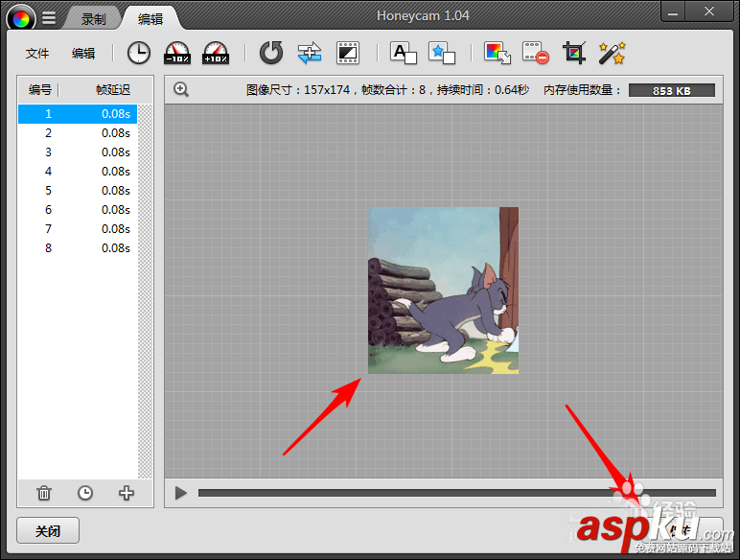The width and height of the screenshot is (740, 560).
Task: Speed up with +10% gauge icon
Action: coord(216,53)
